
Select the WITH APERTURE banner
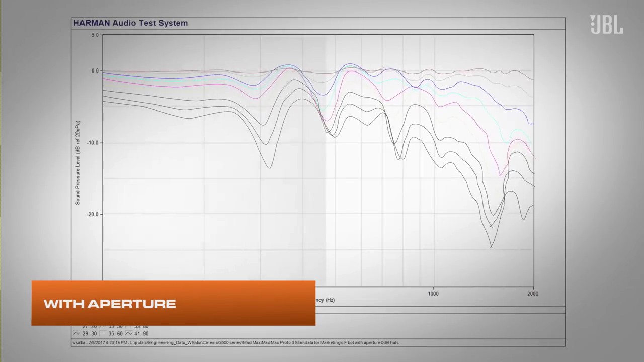pos(174,303)
